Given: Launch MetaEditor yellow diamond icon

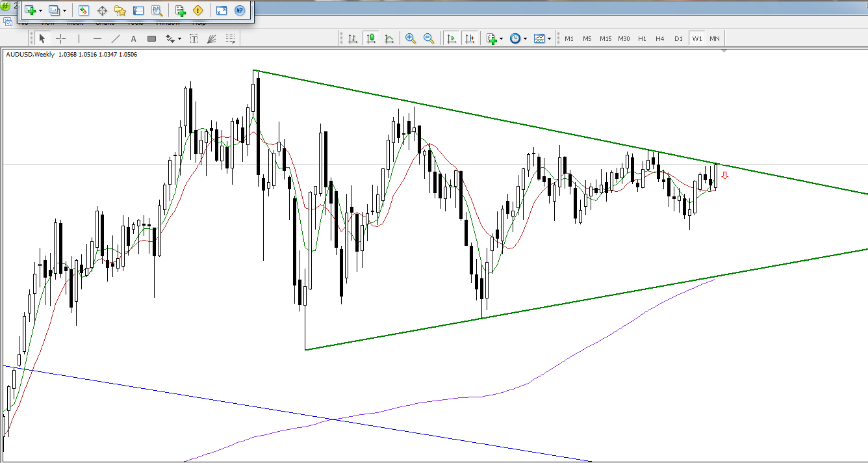Looking at the screenshot, I should point(198,10).
